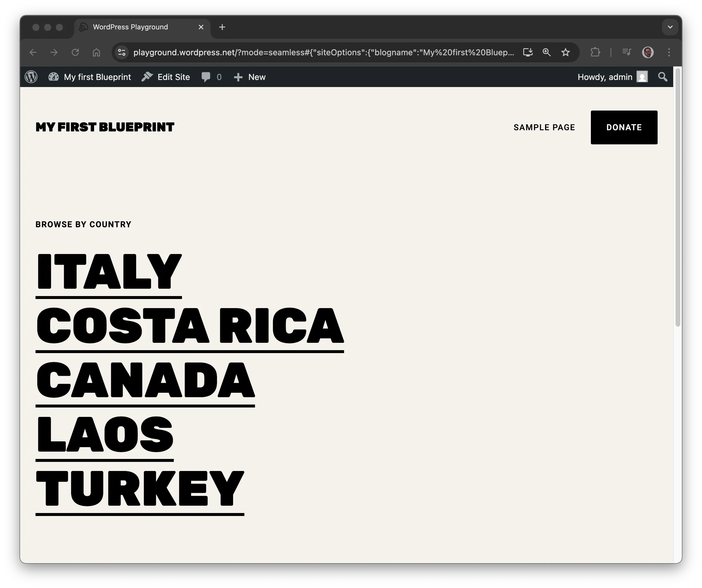Bookmark the page with the star icon
The image size is (702, 588).
coord(566,52)
